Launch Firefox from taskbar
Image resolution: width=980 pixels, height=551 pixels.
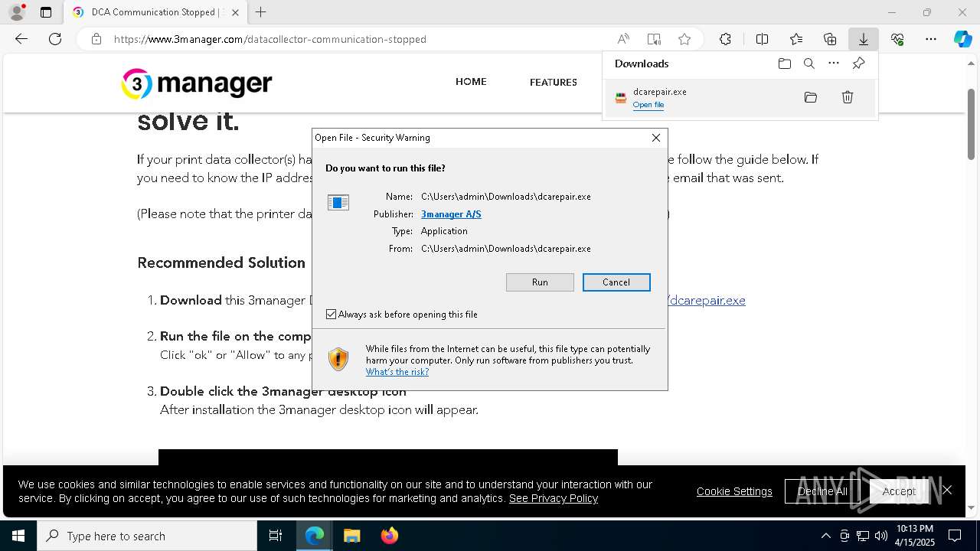point(389,536)
